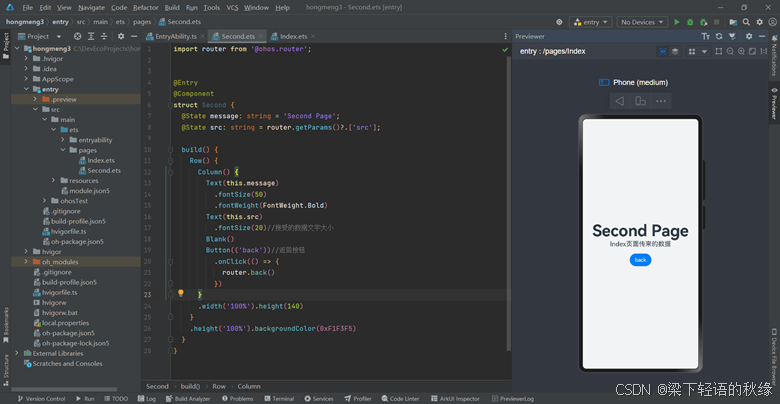The image size is (780, 404).
Task: Attach debugger to process icon
Action: click(x=703, y=22)
